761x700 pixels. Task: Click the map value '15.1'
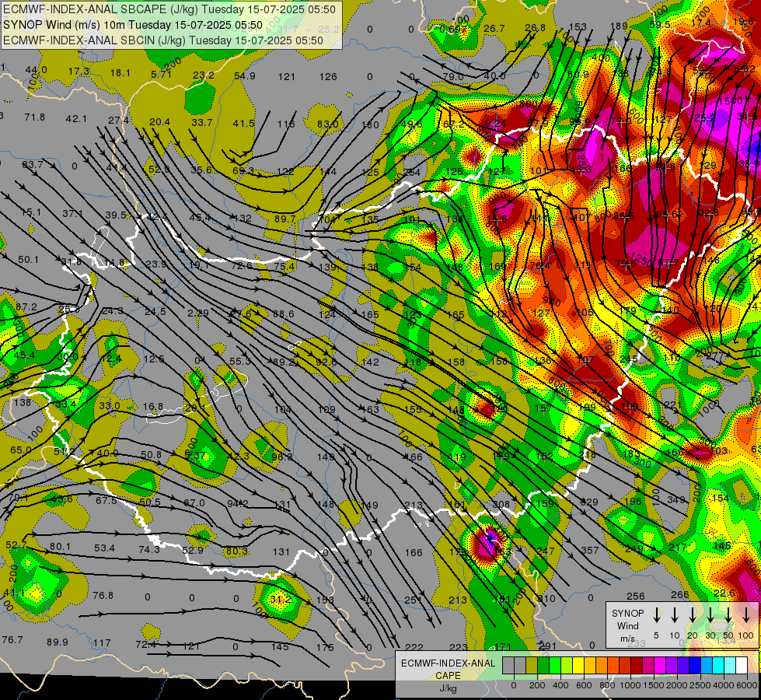[31, 212]
